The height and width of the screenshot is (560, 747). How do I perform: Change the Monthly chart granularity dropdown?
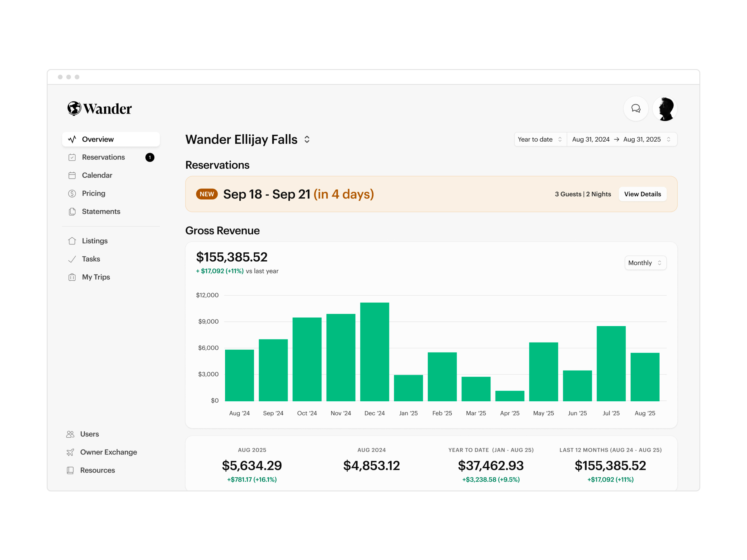click(x=645, y=263)
